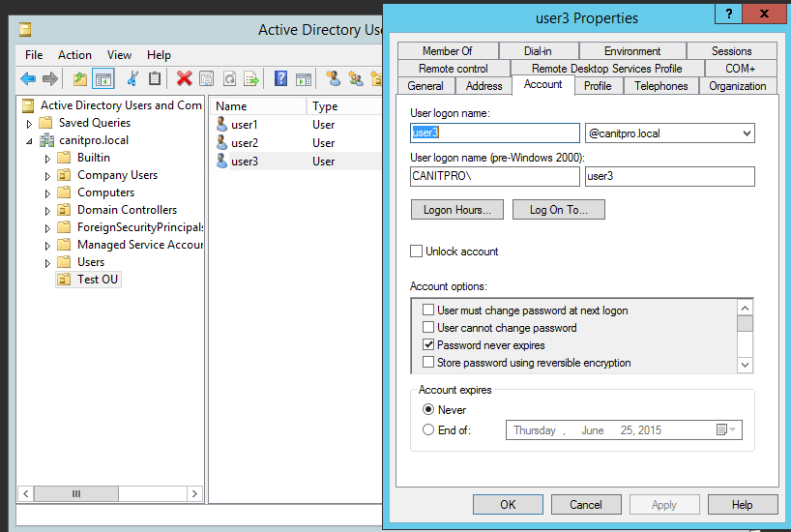The height and width of the screenshot is (532, 791).
Task: Click the blue Help question icon
Action: [280, 78]
